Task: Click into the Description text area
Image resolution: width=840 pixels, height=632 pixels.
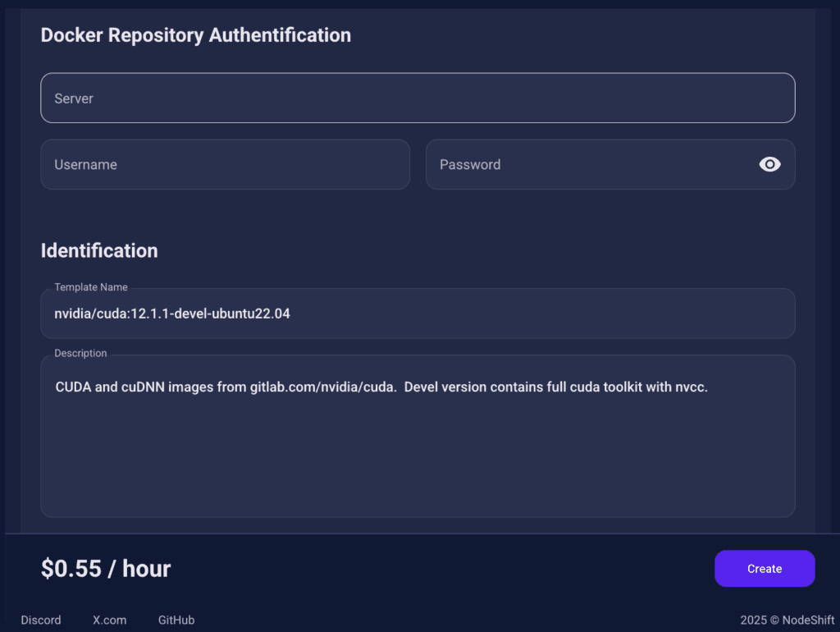Action: 418,436
